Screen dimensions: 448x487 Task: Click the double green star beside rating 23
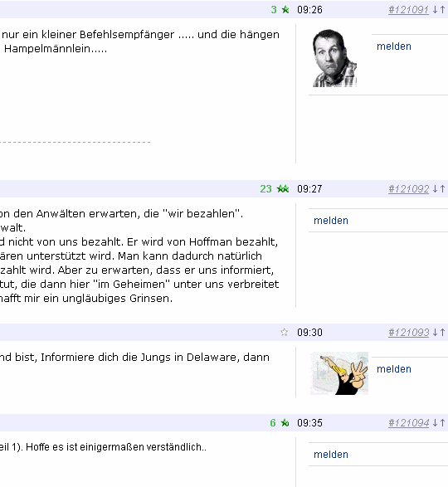(x=283, y=189)
